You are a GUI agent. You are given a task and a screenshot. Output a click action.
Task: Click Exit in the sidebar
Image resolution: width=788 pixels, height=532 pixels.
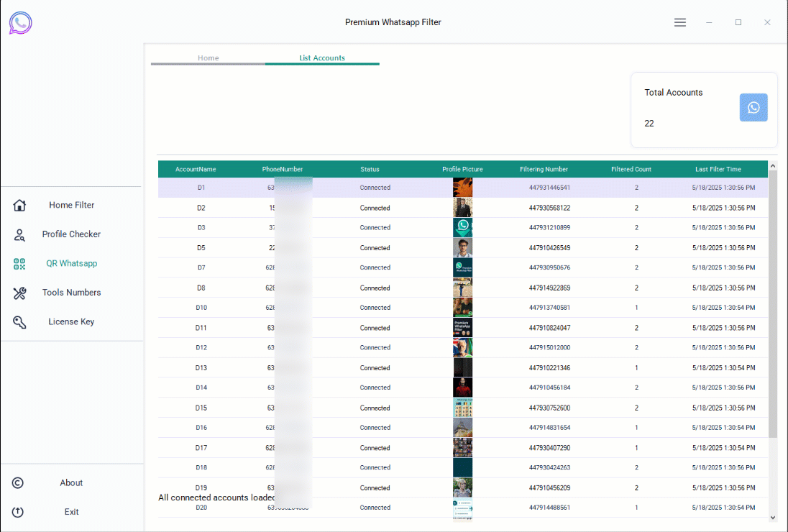71,512
